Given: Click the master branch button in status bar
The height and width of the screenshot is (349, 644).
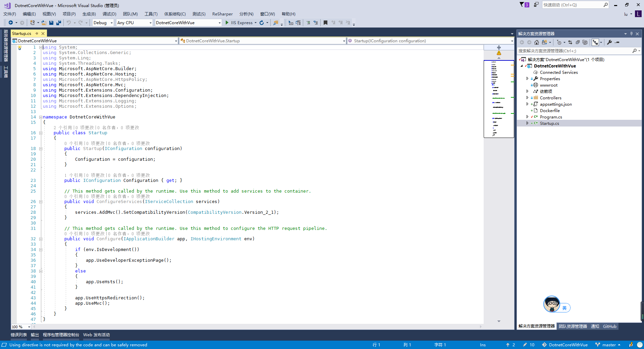Looking at the screenshot, I should (608, 345).
